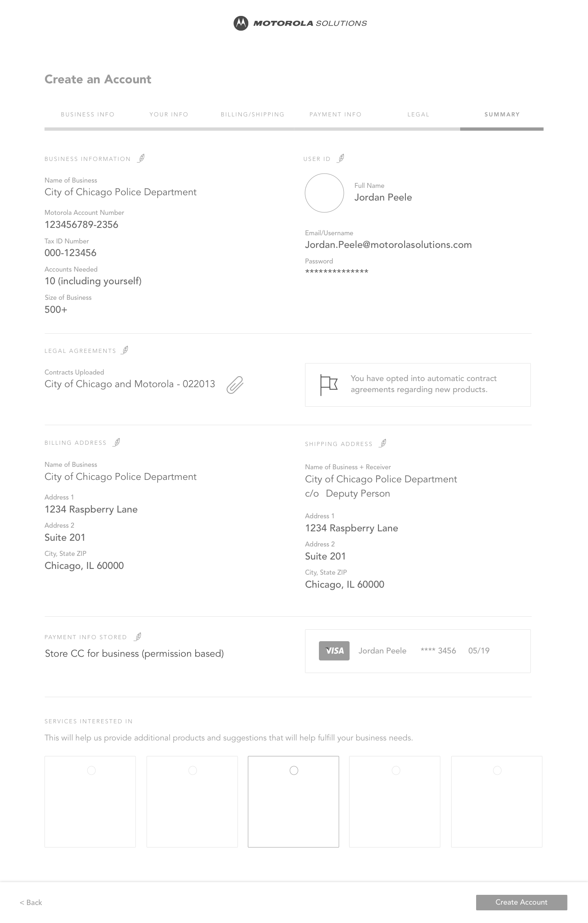Select the first service card radio button
Screen dimensions: 588x923
point(91,770)
